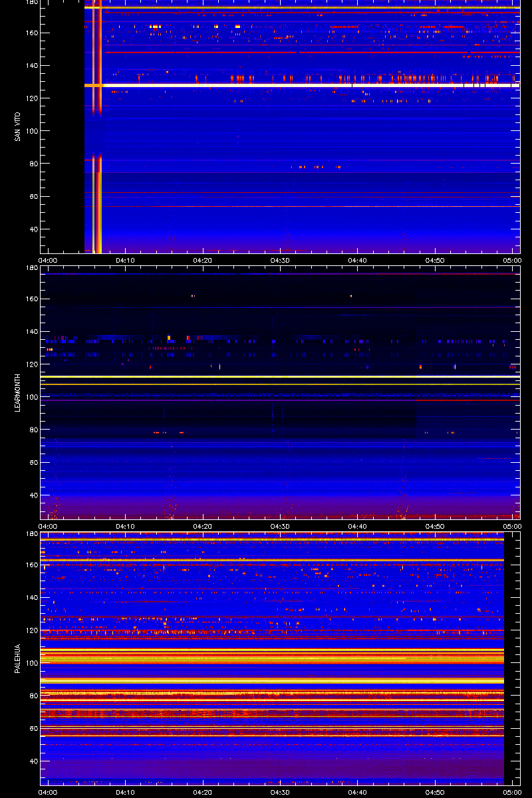
Task: Select the 04:00 time label on San Vito plot
Action: 49,260
